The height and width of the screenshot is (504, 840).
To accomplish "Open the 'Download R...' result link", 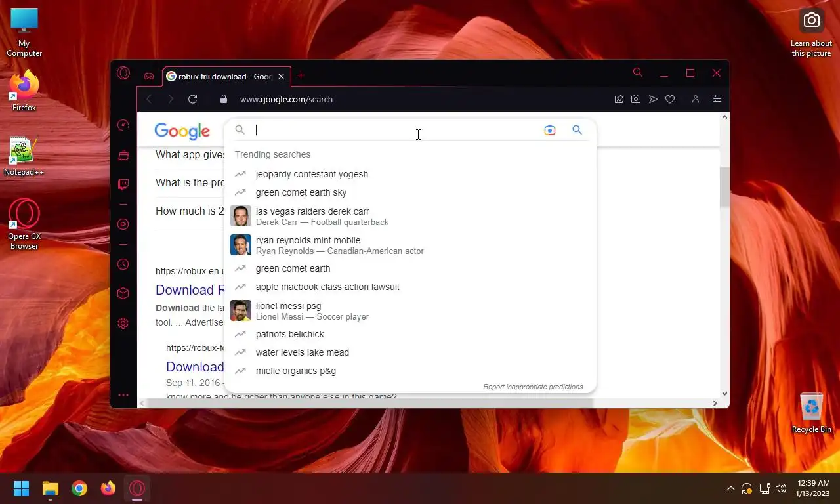I will 190,290.
